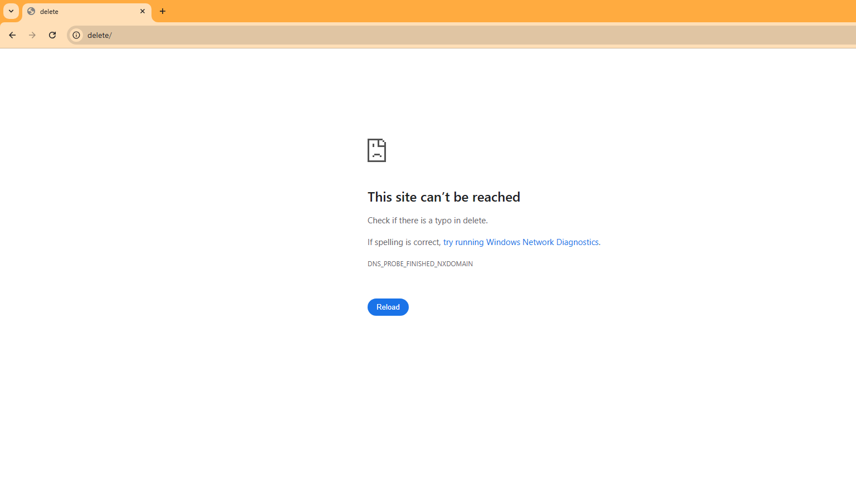Open a new tab with plus icon
The height and width of the screenshot is (504, 856).
click(163, 11)
